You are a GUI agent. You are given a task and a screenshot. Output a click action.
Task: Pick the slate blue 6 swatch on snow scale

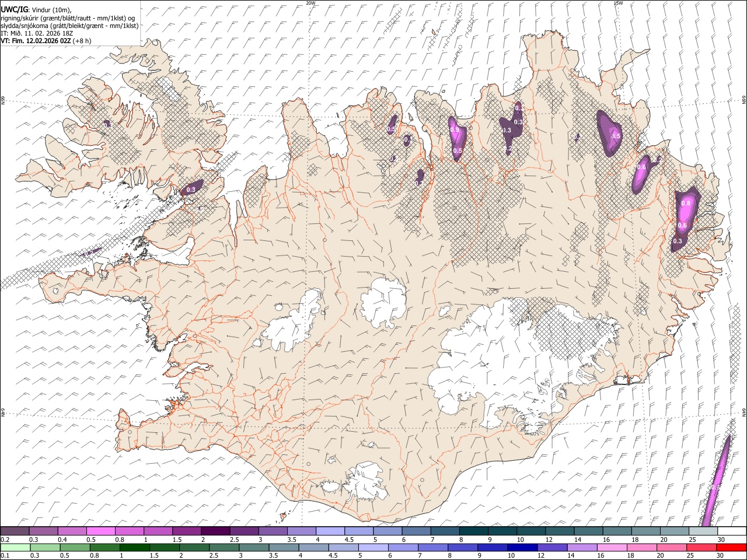[416, 531]
